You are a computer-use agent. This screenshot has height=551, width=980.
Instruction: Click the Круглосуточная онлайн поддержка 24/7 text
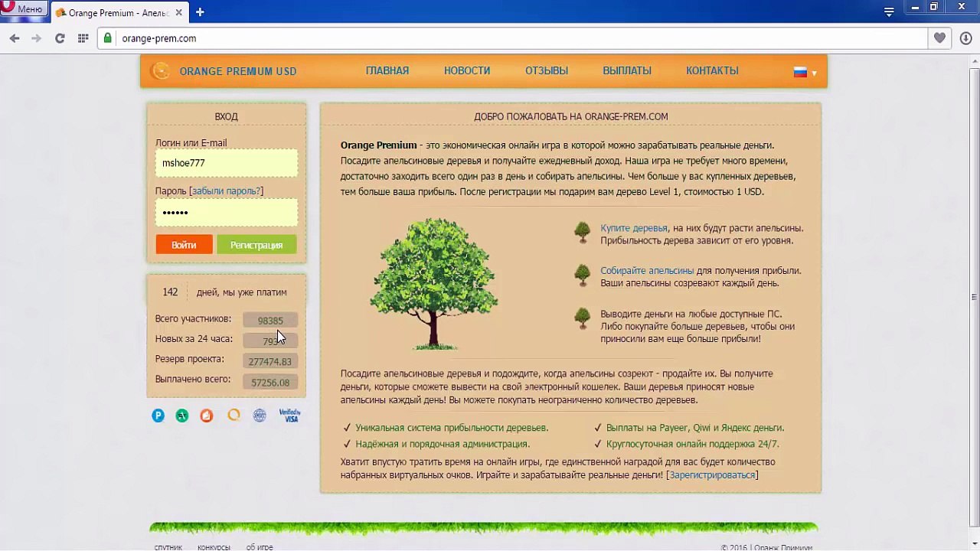693,444
